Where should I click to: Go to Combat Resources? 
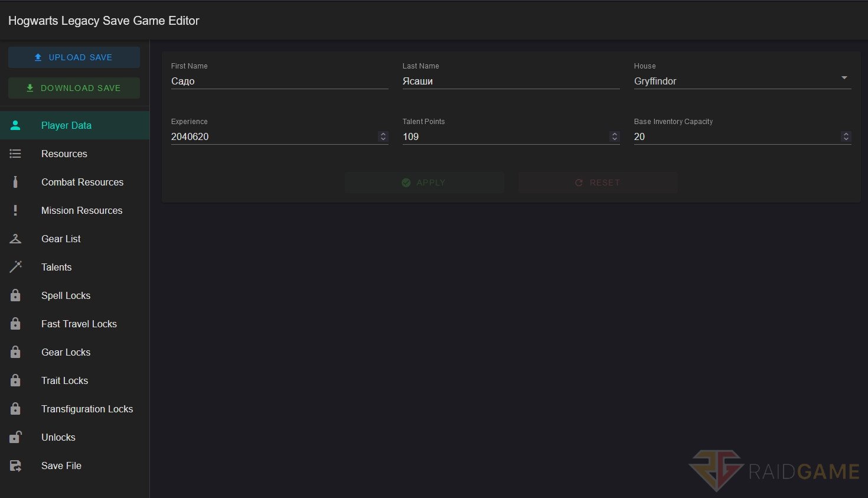[x=74, y=182]
